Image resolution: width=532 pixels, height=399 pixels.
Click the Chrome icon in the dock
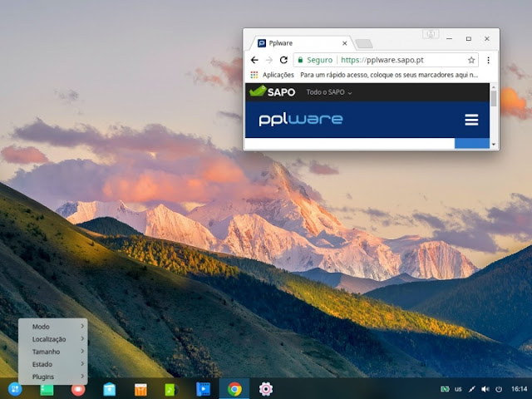coord(234,389)
